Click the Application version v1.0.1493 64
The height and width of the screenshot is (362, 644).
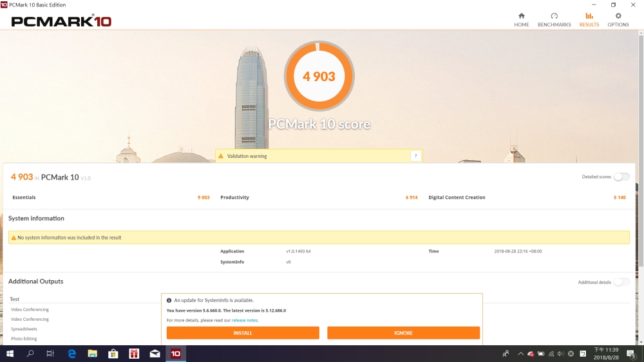298,251
